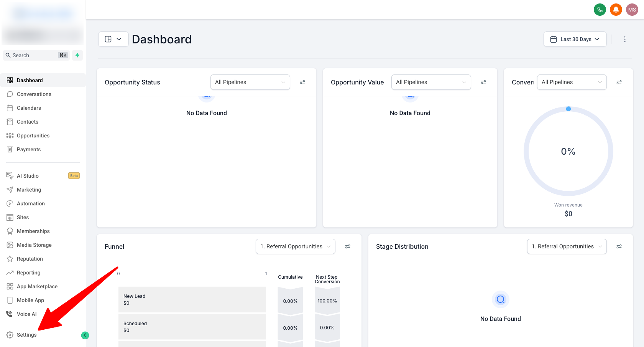The image size is (644, 347).
Task: Expand Funnel Referral Opportunities pipeline dropdown
Action: coord(295,246)
